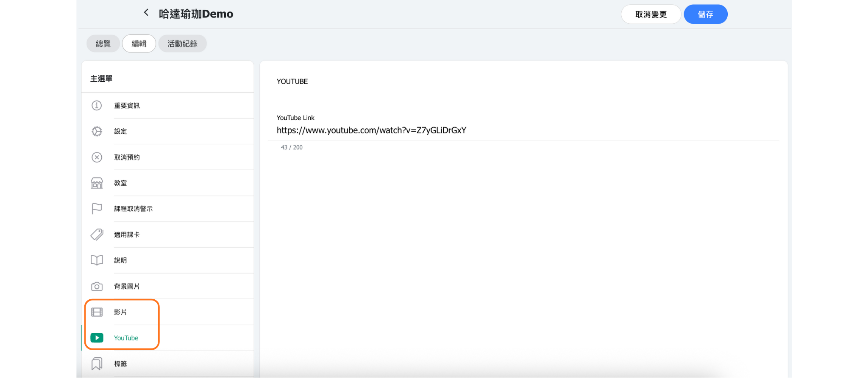
Task: Click the green YouTube play icon
Action: click(97, 338)
